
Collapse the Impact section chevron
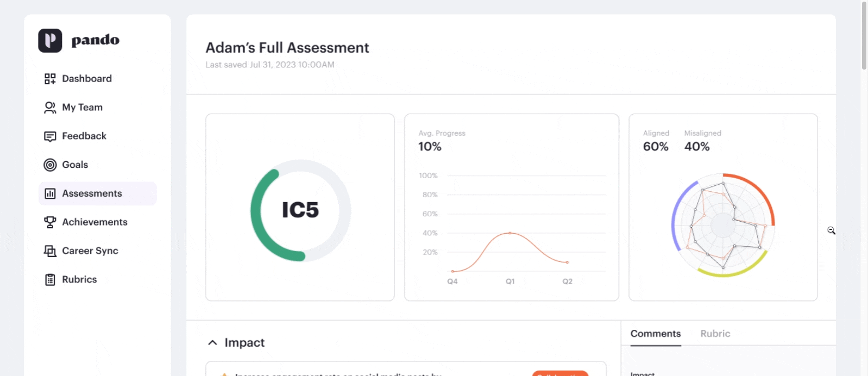212,343
